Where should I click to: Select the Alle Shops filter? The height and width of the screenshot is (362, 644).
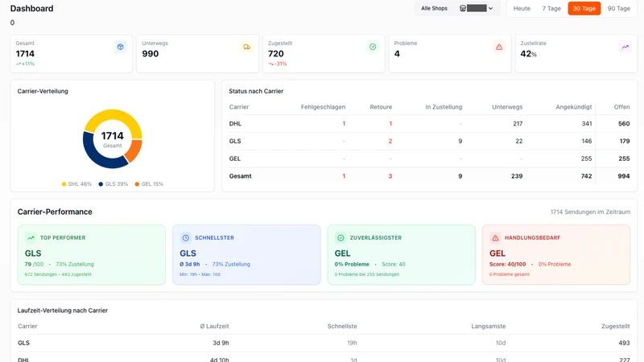point(434,8)
